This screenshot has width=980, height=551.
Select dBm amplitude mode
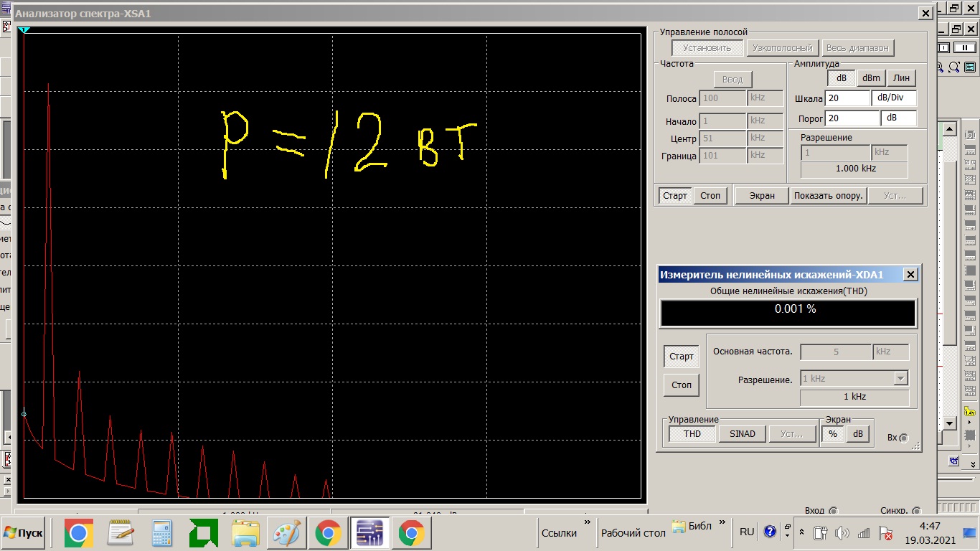tap(871, 78)
